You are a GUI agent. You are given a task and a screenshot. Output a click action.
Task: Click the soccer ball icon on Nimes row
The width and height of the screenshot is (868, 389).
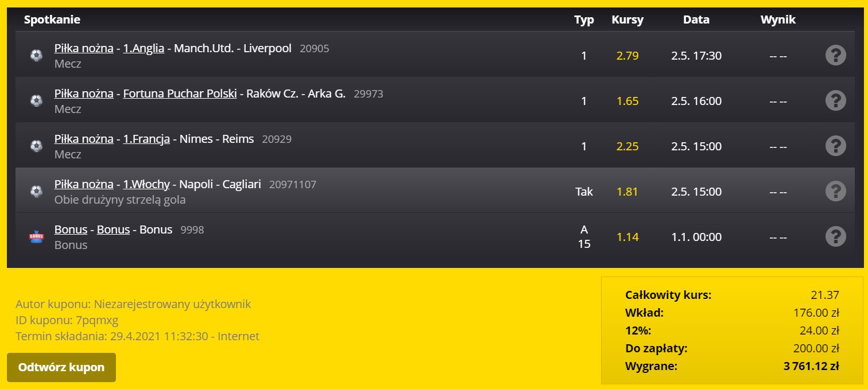pyautogui.click(x=36, y=146)
